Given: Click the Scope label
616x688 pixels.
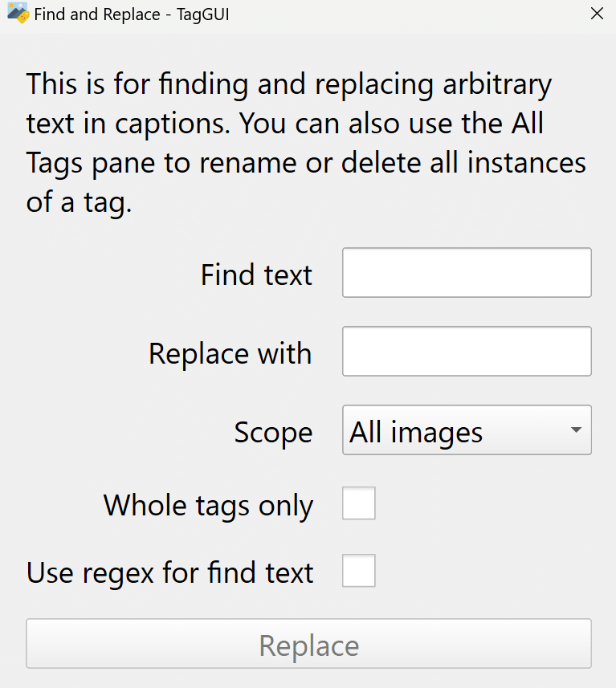Looking at the screenshot, I should [x=273, y=433].
